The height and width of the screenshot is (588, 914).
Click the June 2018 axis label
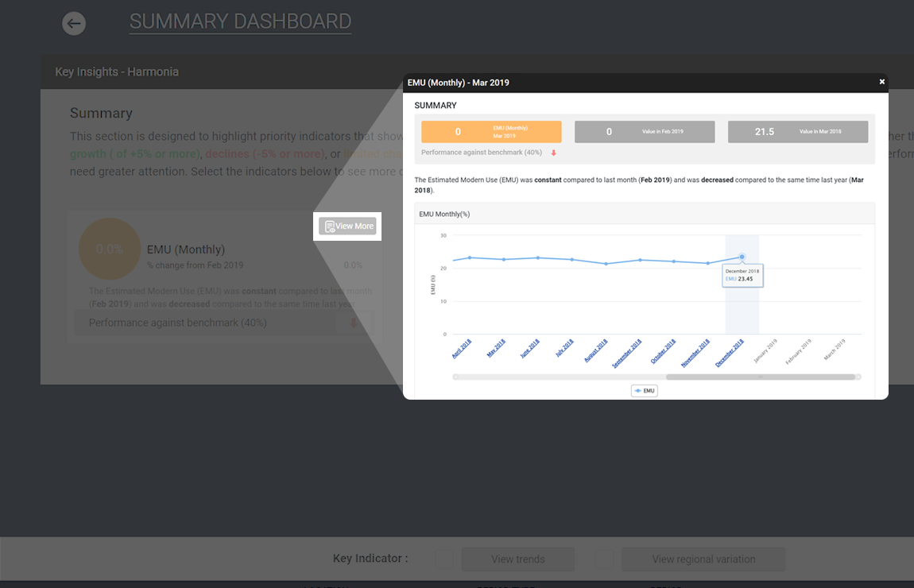point(530,349)
